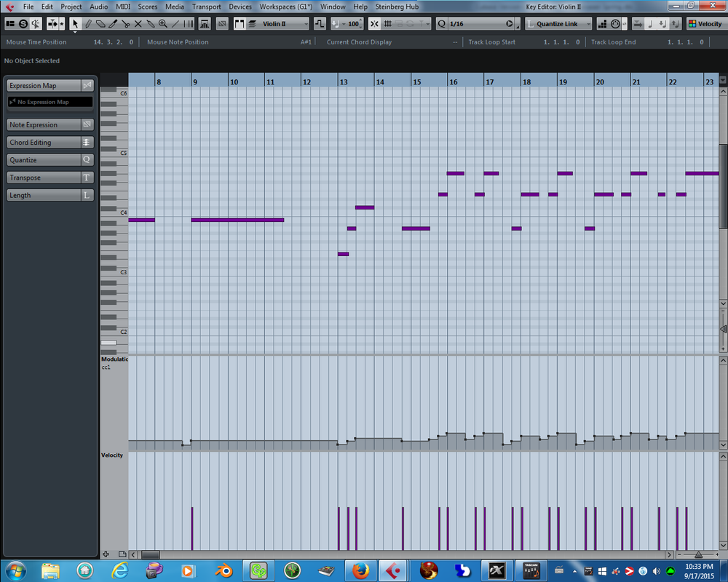Expand the Note Expression section
This screenshot has width=728, height=582.
pos(50,124)
